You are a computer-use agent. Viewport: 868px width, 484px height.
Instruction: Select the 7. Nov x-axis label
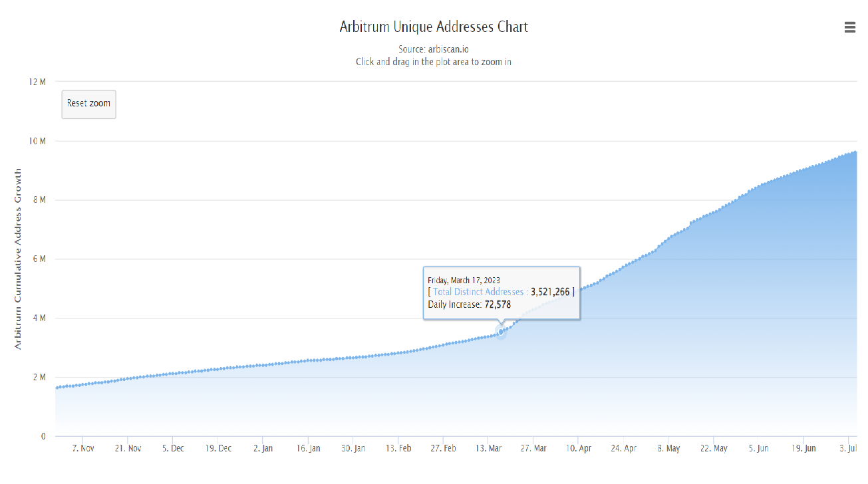click(82, 449)
